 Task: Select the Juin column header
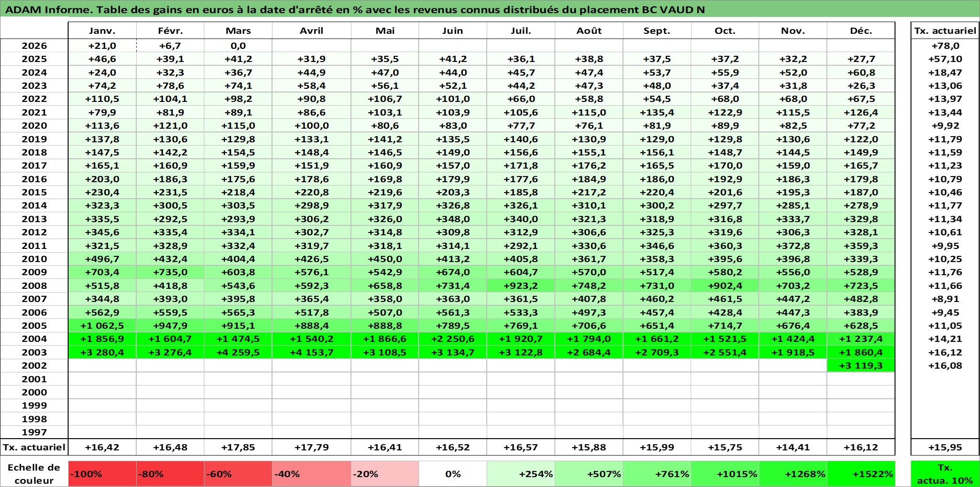[453, 31]
